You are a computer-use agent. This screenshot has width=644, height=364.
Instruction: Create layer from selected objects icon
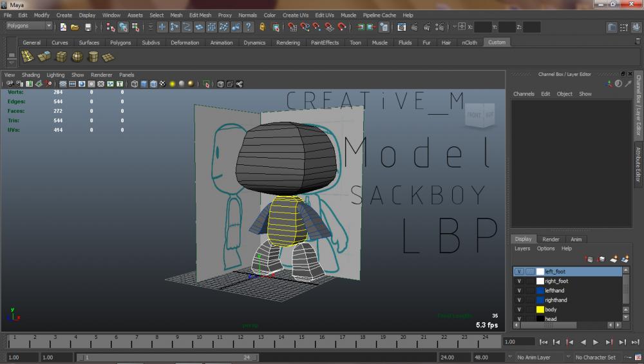[x=625, y=259]
